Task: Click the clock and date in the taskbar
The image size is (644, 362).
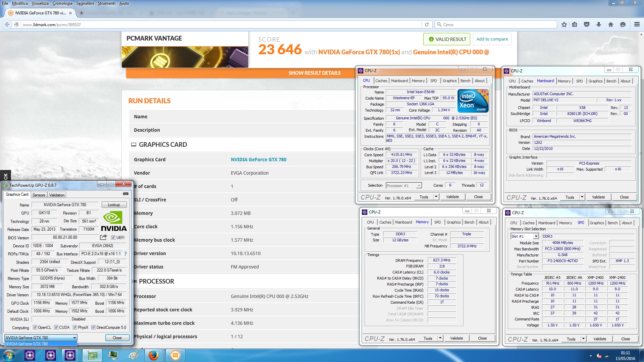Action: (x=625, y=356)
